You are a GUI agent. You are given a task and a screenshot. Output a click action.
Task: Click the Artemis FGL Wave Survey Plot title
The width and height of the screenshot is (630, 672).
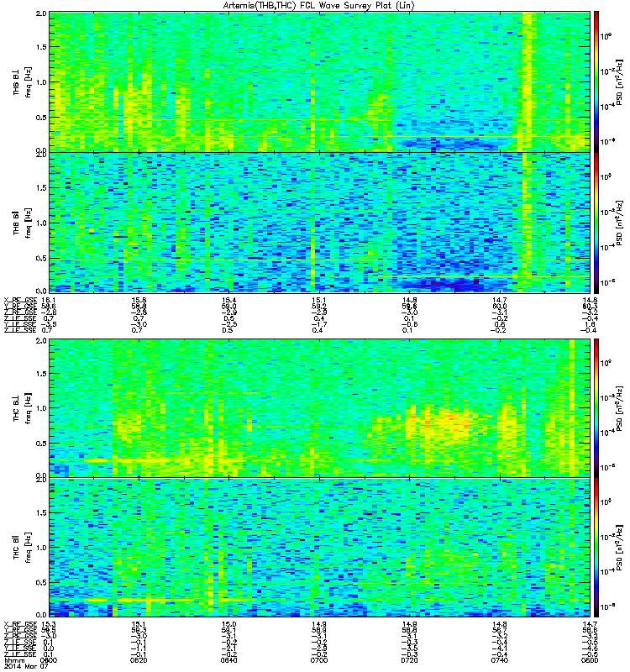click(319, 6)
